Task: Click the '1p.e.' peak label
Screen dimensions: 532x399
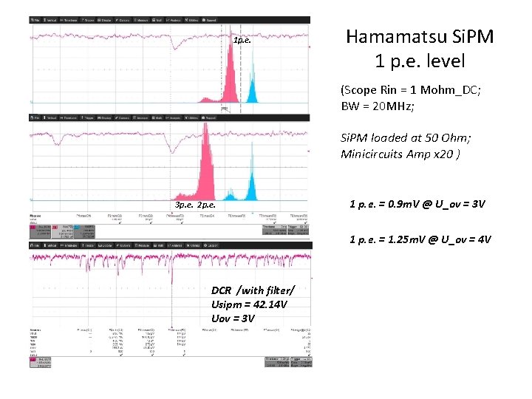Action: 242,41
